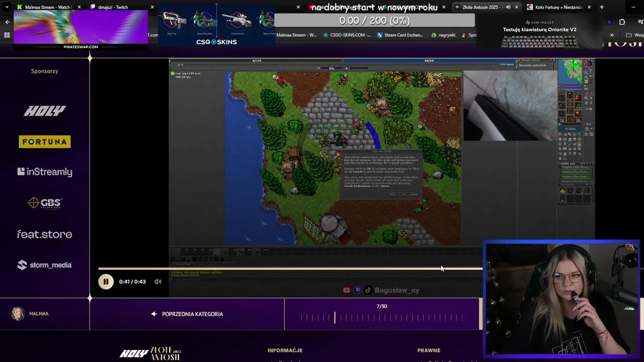The width and height of the screenshot is (644, 362).
Task: Expand the bookmarks overflow chevron
Action: 612,35
